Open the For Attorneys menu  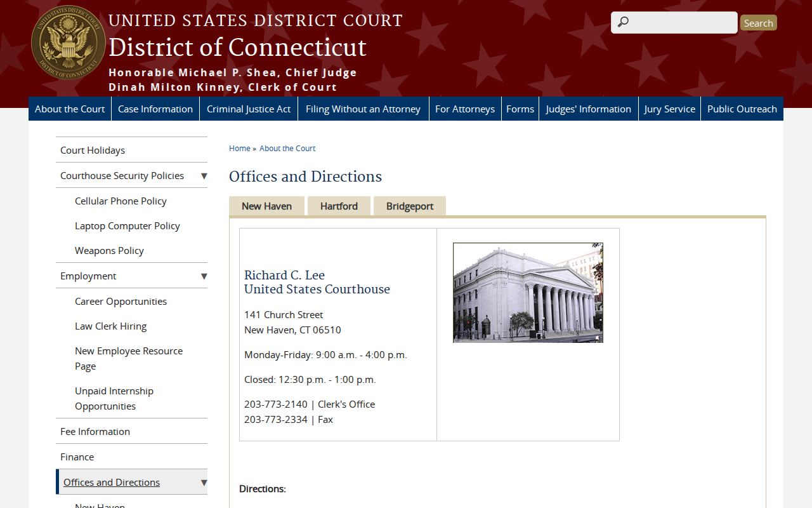pyautogui.click(x=465, y=109)
